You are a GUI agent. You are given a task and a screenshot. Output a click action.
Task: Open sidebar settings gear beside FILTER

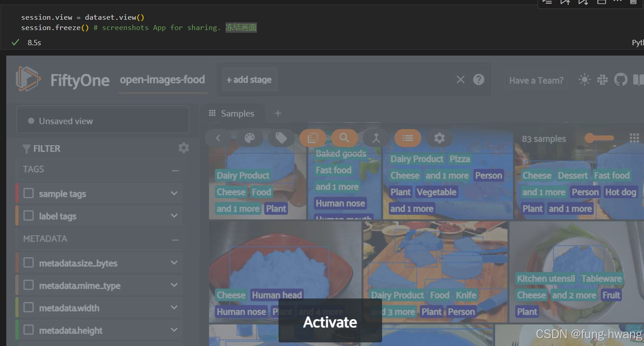183,148
